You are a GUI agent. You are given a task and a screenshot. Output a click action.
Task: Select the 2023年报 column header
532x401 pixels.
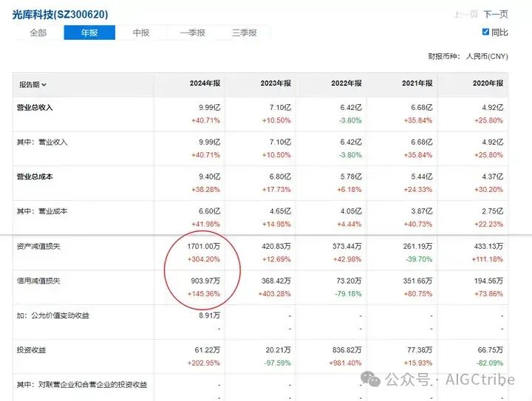coord(276,83)
